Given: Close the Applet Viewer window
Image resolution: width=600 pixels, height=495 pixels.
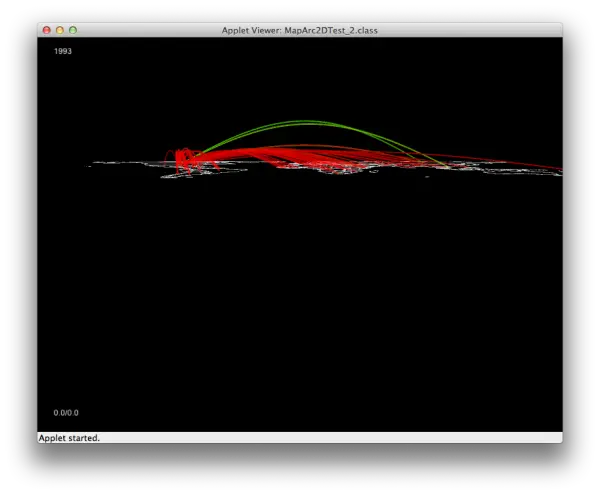Looking at the screenshot, I should [47, 30].
